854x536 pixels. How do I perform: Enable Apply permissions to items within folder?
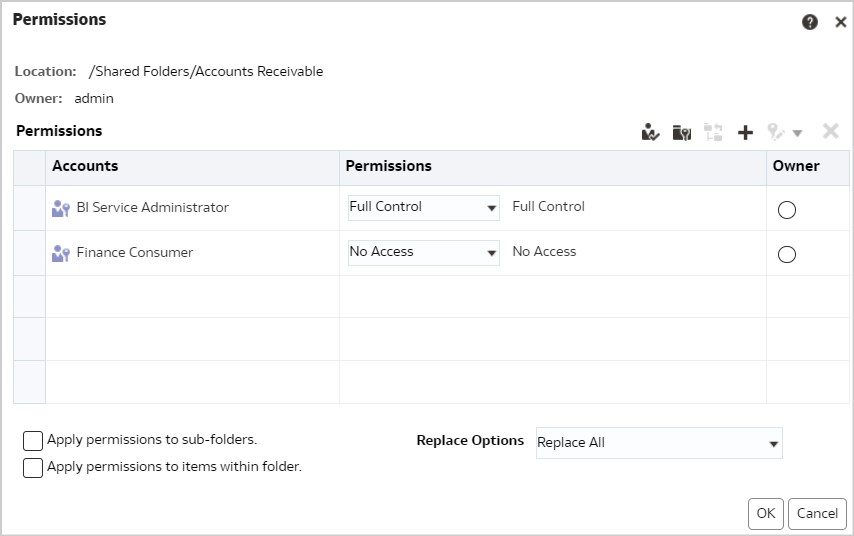pyautogui.click(x=33, y=468)
